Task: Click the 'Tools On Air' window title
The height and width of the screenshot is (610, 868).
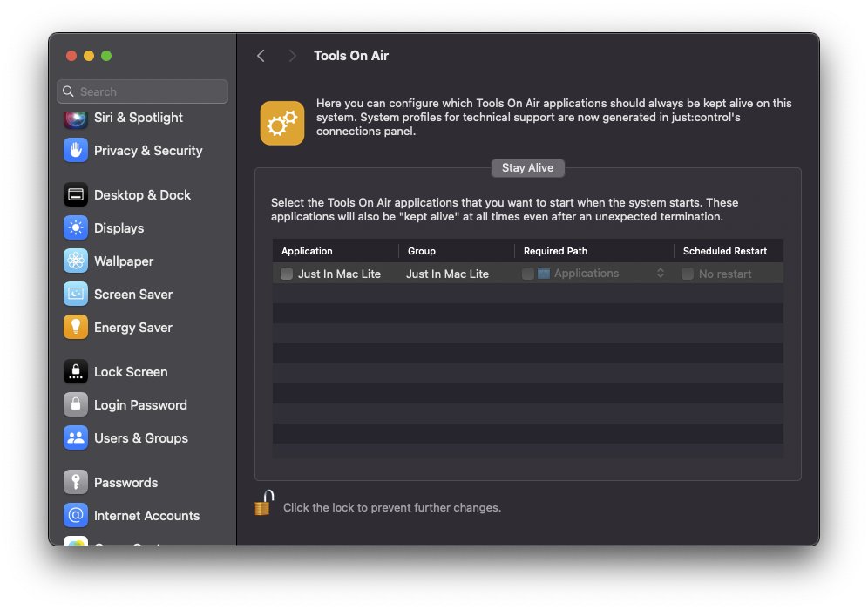Action: point(351,56)
